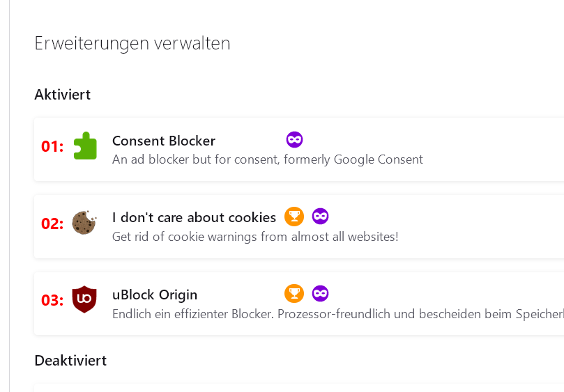
Task: Click the 'Get rid of cookie warnings' description
Action: point(255,237)
